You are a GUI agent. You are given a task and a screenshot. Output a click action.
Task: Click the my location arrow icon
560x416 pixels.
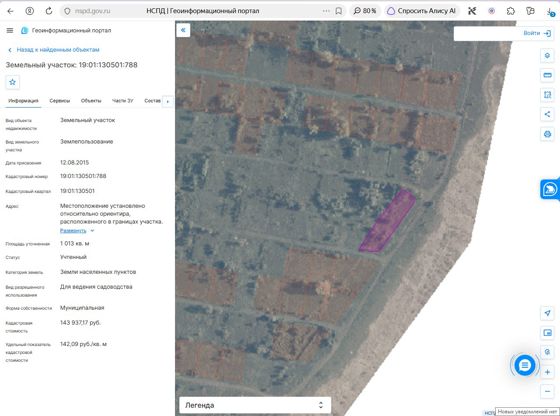point(547,313)
